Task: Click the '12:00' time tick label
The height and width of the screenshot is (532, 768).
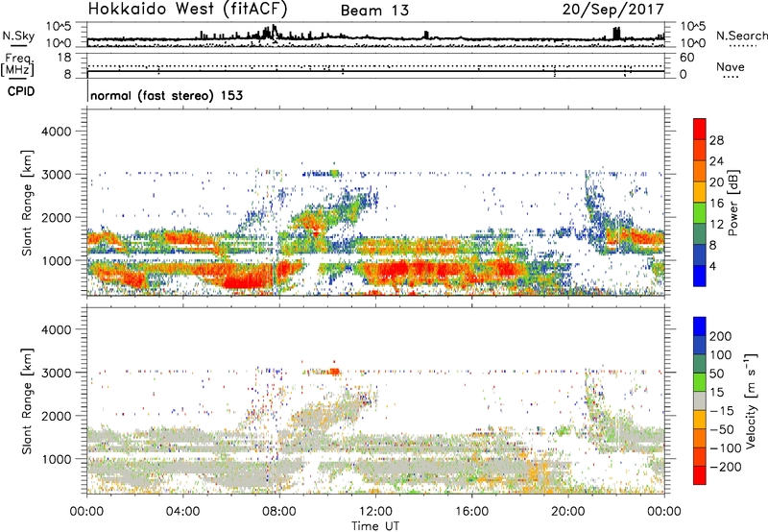Action: point(375,512)
